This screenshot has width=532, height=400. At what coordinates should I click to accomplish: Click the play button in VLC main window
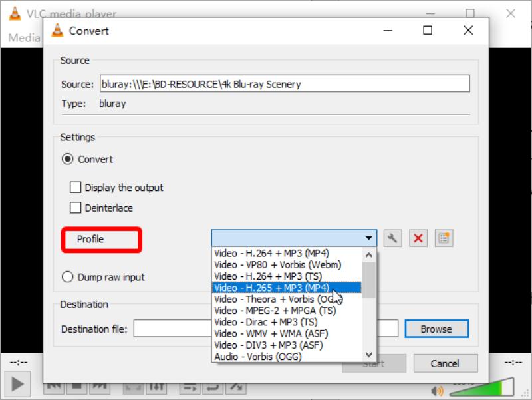[18, 385]
